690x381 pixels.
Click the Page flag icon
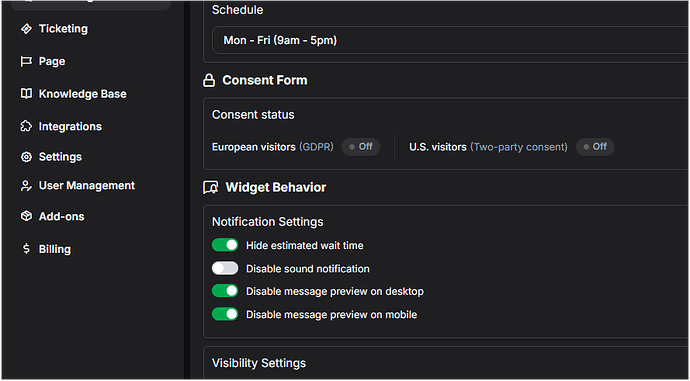point(26,61)
